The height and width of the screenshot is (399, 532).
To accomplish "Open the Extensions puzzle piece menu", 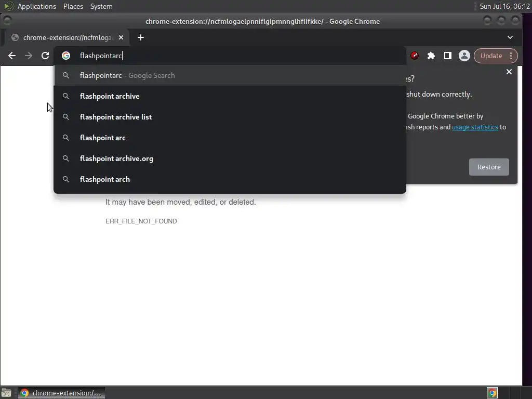I will (x=431, y=56).
